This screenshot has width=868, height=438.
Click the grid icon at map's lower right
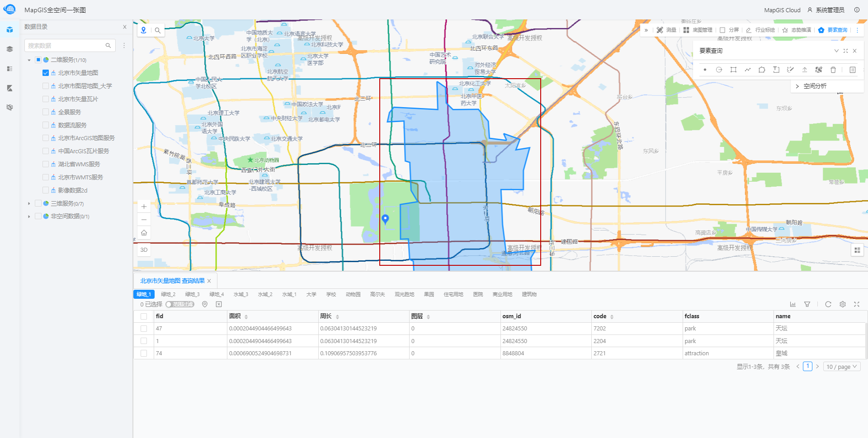[x=857, y=250]
